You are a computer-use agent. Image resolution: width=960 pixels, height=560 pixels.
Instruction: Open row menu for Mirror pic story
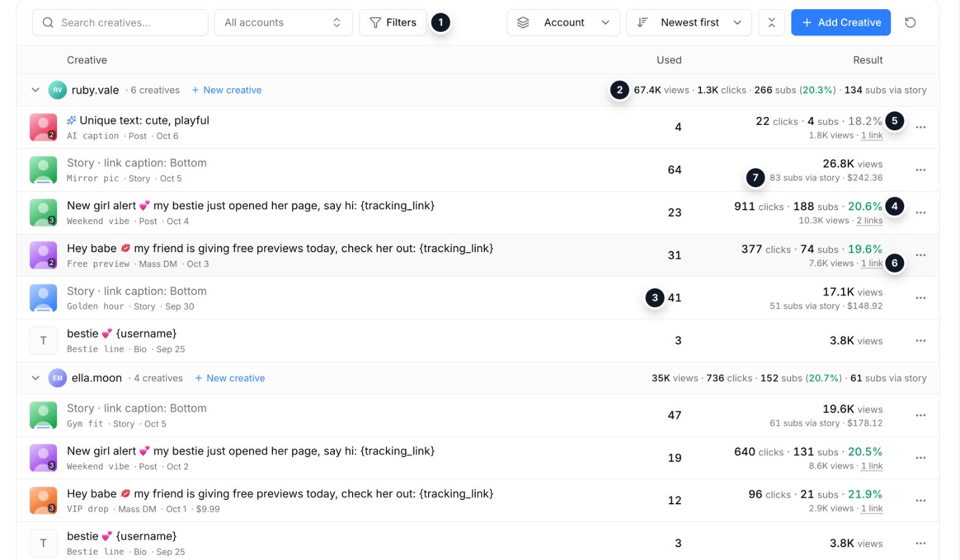pyautogui.click(x=921, y=170)
